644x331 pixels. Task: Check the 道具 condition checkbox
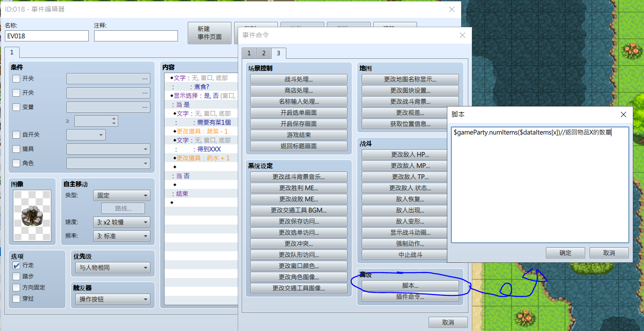point(16,149)
